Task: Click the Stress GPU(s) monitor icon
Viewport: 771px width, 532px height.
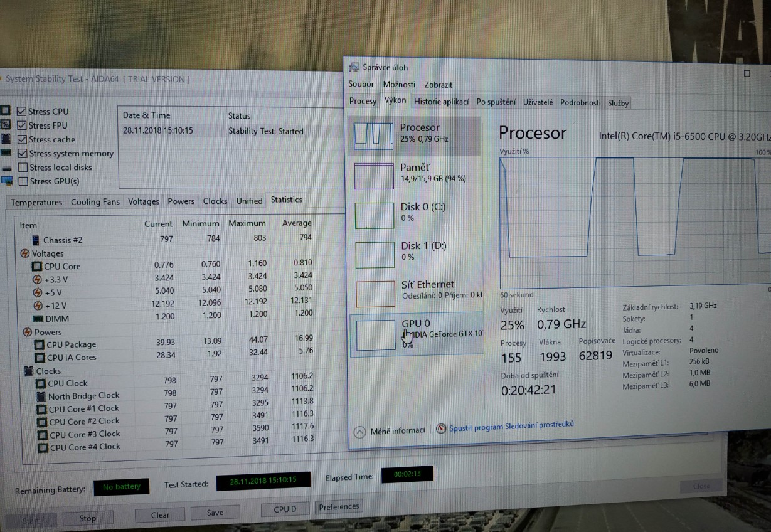Action: 7,181
